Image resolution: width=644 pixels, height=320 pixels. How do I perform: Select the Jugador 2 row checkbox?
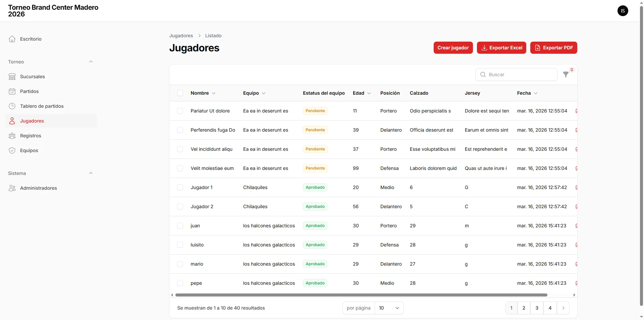click(180, 207)
